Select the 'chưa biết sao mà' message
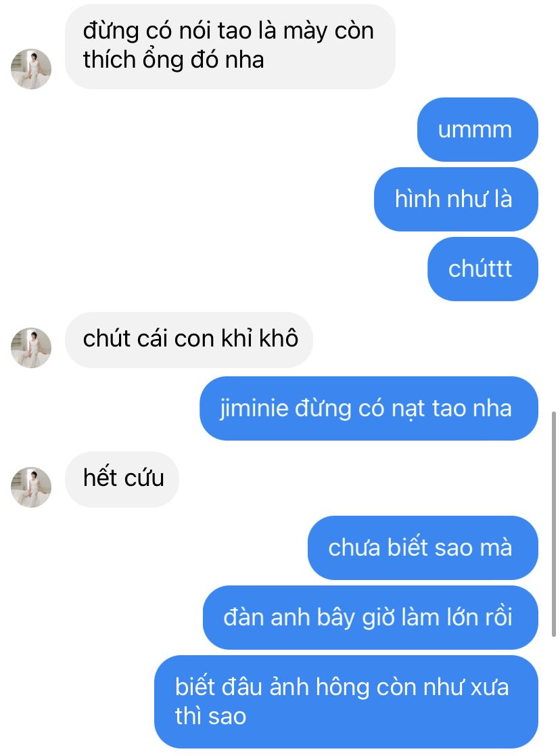This screenshot has width=560, height=756. (423, 548)
